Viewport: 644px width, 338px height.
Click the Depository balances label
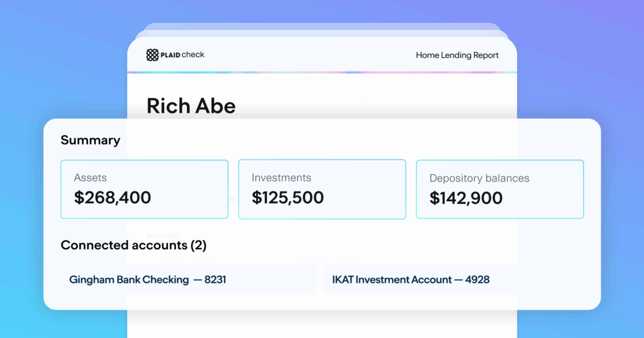479,178
